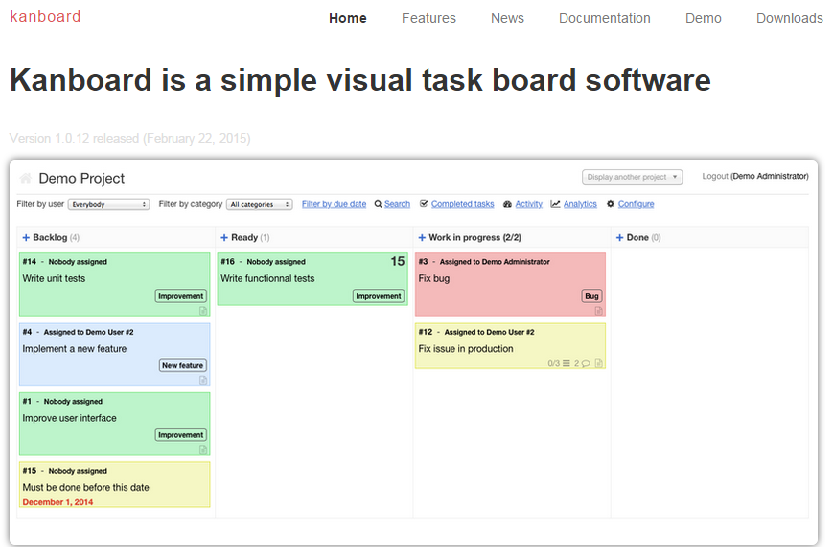Open the Display another project dropdown
This screenshot has width=825, height=547.
tap(632, 177)
